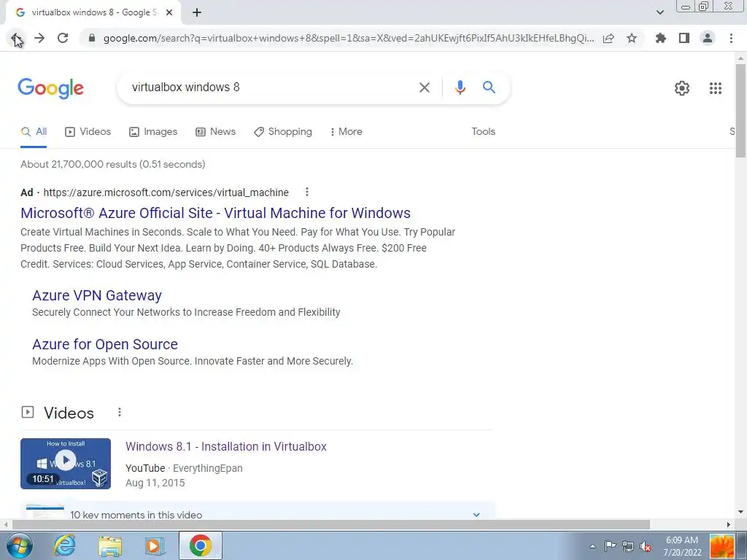
Task: Click the azure.microsoft.com ad URL
Action: [x=166, y=192]
